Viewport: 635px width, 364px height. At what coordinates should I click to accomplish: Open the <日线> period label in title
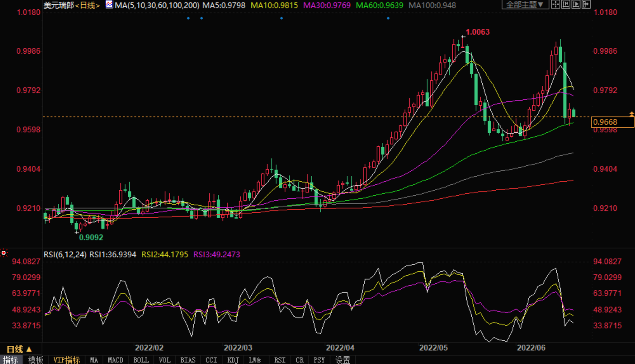pos(88,5)
